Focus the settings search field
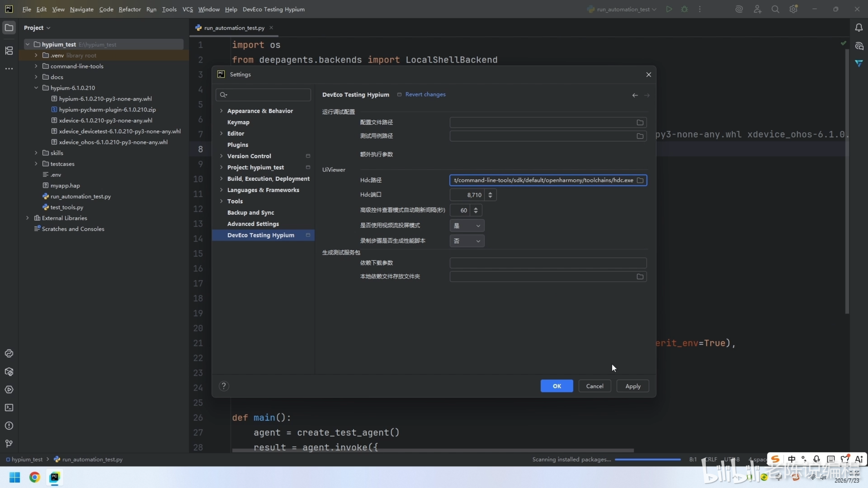 (x=263, y=95)
